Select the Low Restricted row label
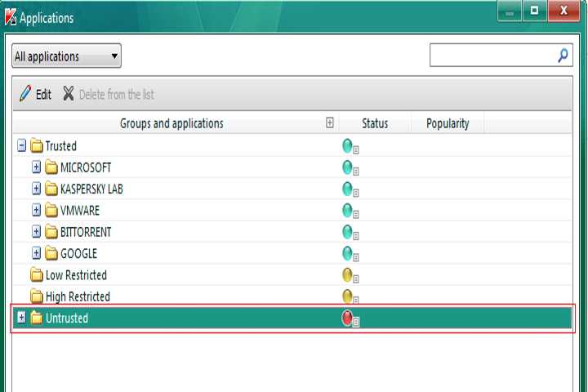588x392 pixels. [x=76, y=275]
